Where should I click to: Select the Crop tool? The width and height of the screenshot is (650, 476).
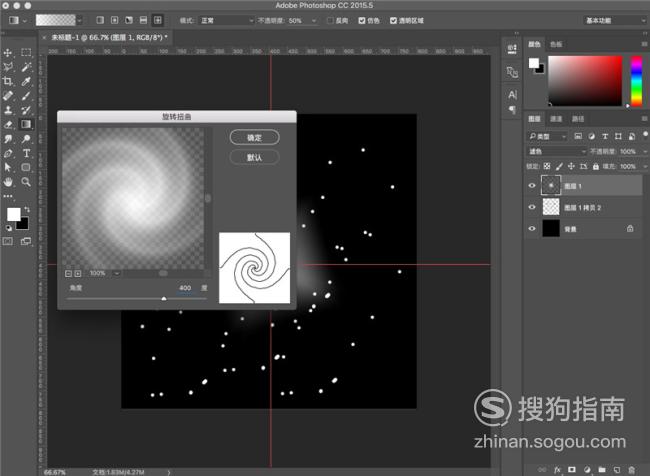point(8,81)
